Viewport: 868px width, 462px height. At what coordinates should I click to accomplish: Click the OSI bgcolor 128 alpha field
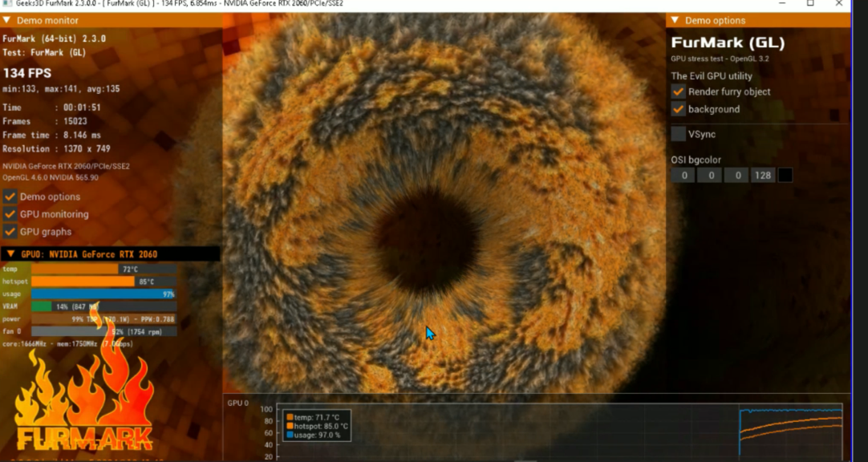pyautogui.click(x=763, y=176)
